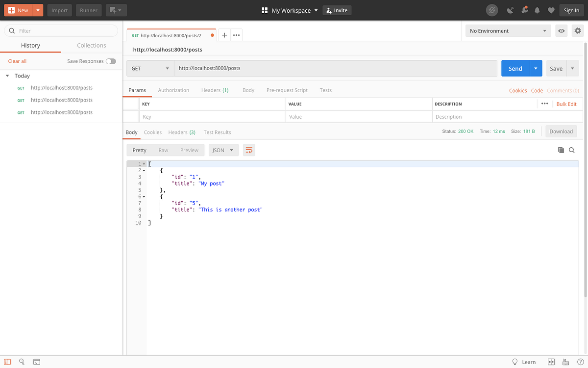The width and height of the screenshot is (588, 368).
Task: Open the Authorization request tab
Action: pyautogui.click(x=173, y=90)
